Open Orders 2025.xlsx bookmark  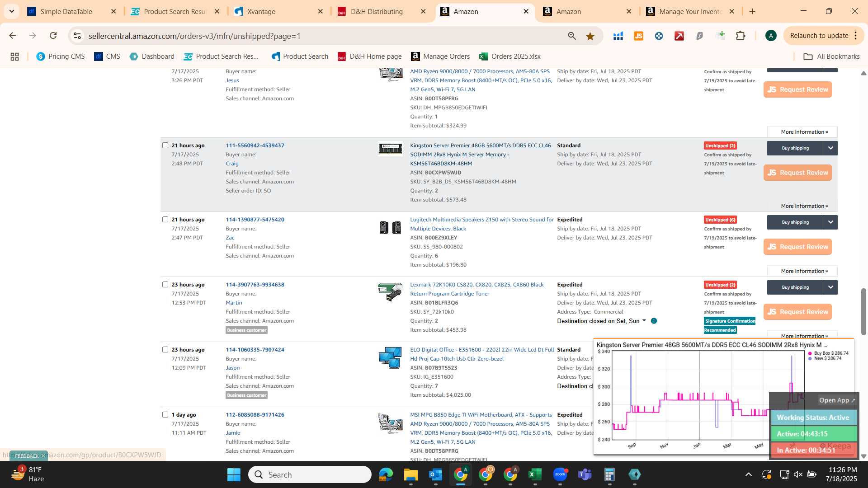pyautogui.click(x=510, y=56)
